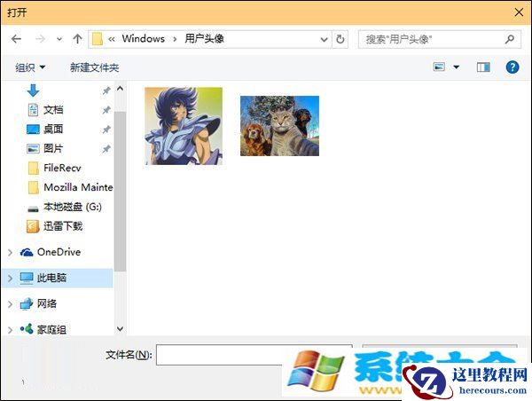Select 此电脑 in navigation pane
The height and width of the screenshot is (401, 532).
pos(51,278)
